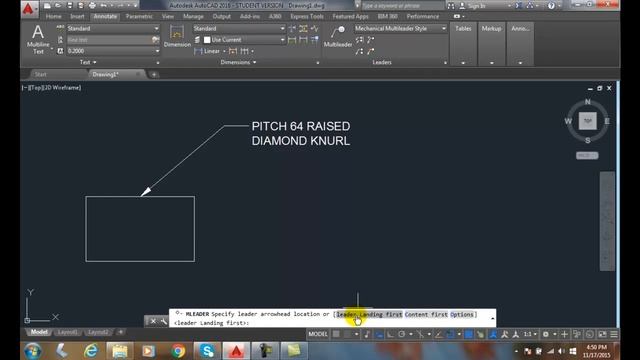This screenshot has width=640, height=360.
Task: Launch the Multileader tool
Action: point(338,36)
